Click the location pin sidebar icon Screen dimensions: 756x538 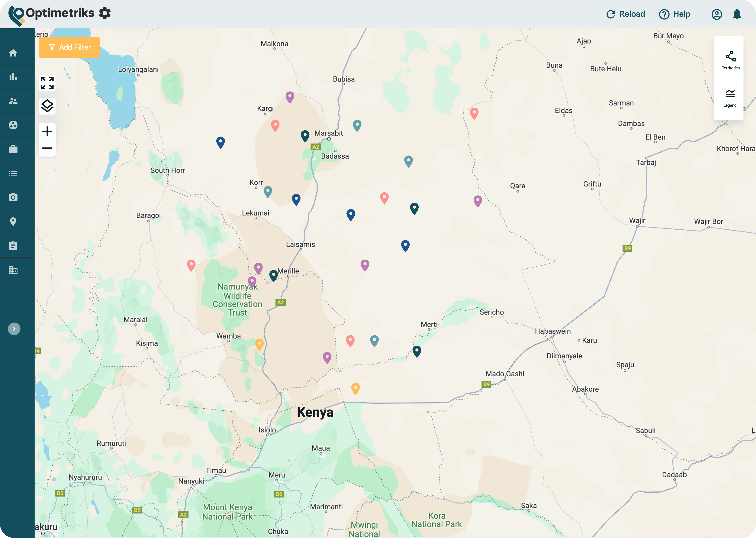click(x=13, y=222)
